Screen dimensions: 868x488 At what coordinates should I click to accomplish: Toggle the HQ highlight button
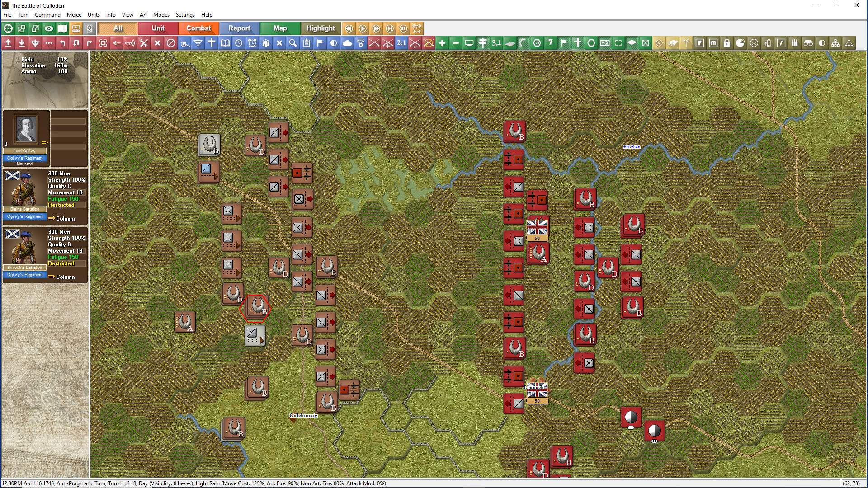(x=605, y=43)
